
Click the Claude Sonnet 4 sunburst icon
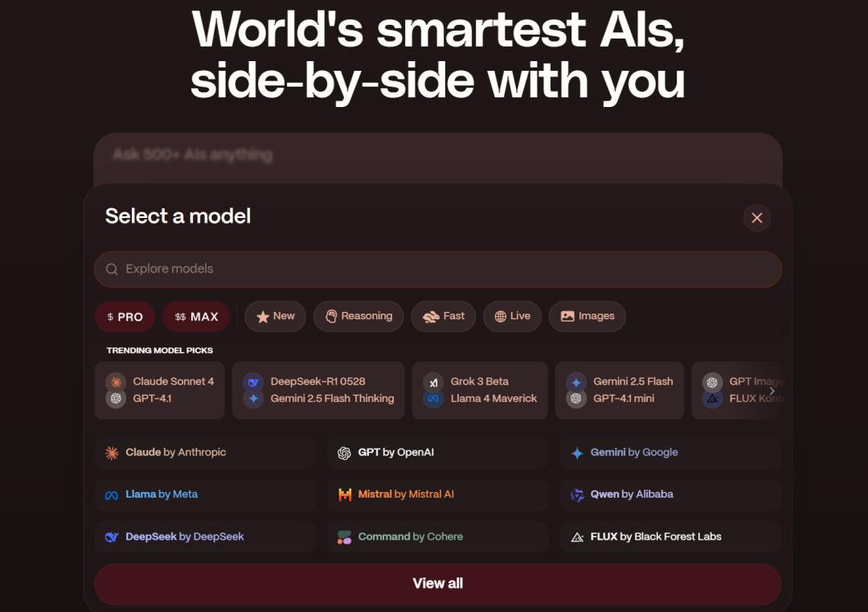116,382
